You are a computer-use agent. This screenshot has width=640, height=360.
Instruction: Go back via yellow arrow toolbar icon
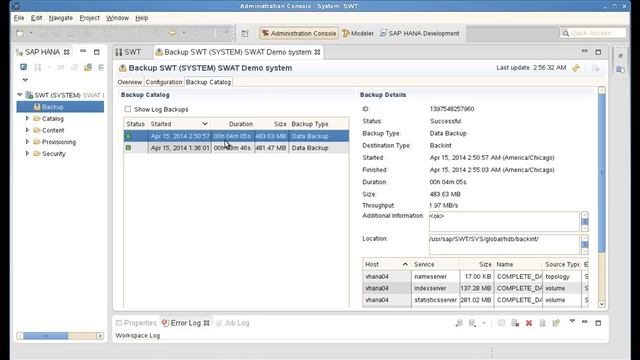click(173, 33)
